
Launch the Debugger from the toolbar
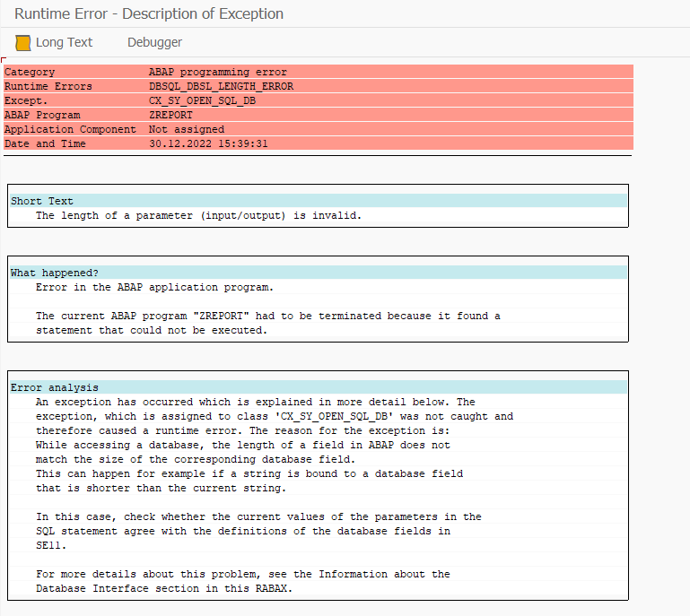154,42
